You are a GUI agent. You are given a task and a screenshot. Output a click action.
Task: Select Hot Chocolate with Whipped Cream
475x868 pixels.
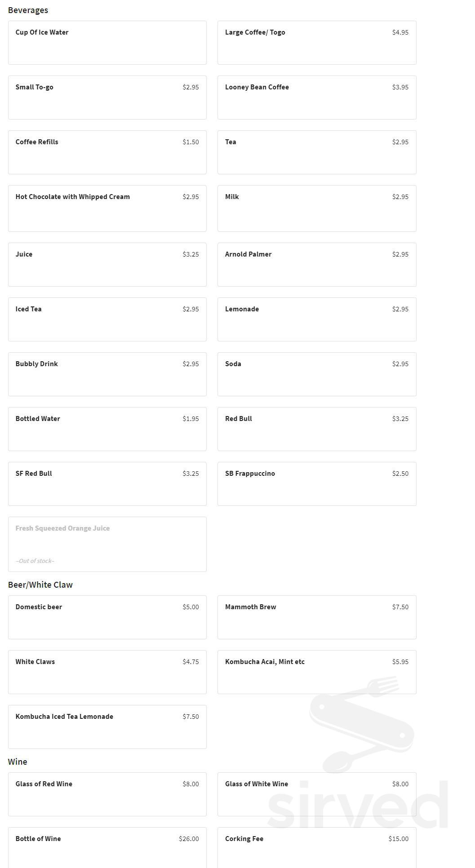(107, 208)
